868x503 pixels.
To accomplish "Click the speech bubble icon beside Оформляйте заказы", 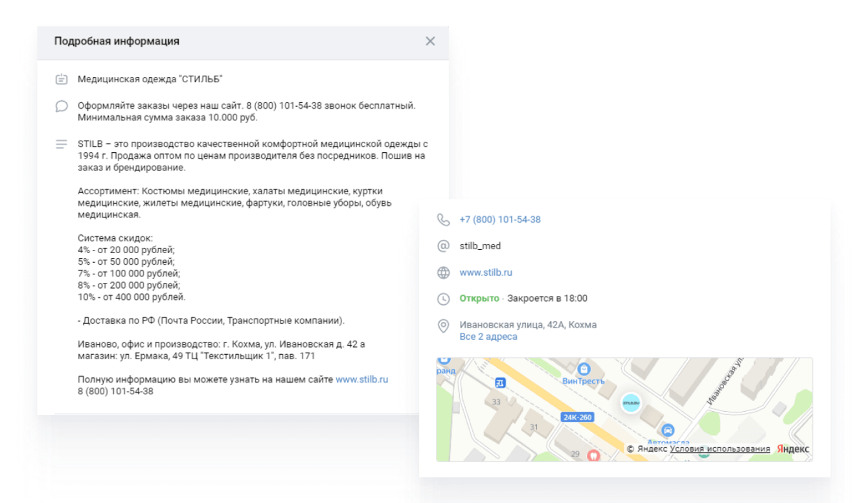I will 62,106.
